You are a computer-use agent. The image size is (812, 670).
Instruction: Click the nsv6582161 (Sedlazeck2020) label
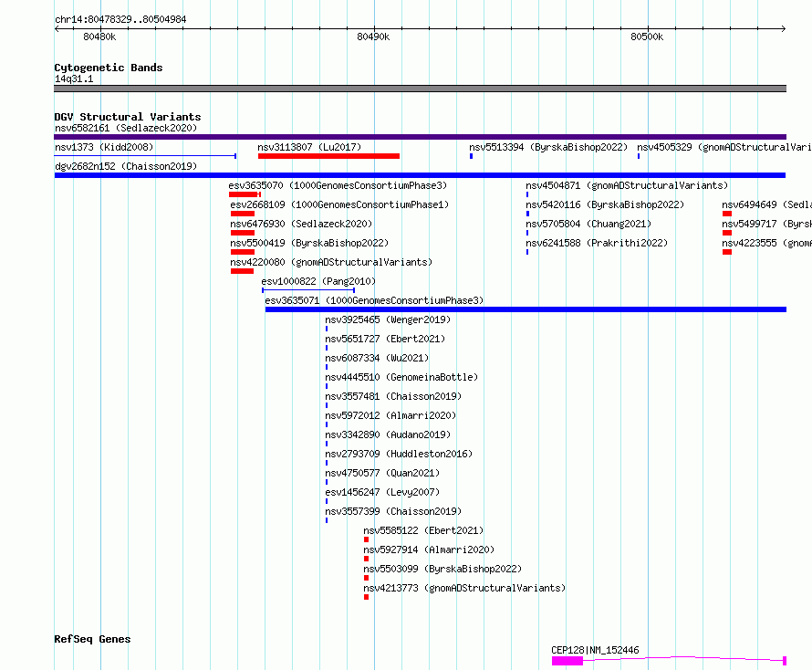click(x=126, y=128)
